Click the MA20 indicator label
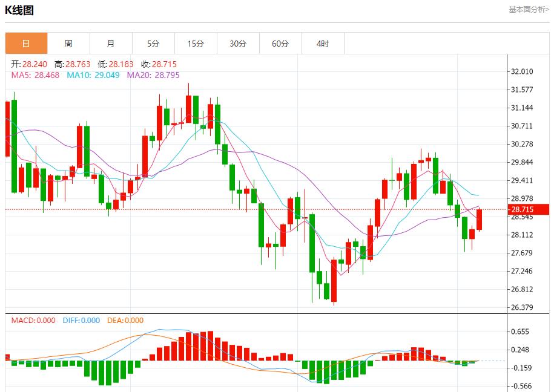Image resolution: width=551 pixels, height=392 pixels. click(x=153, y=75)
